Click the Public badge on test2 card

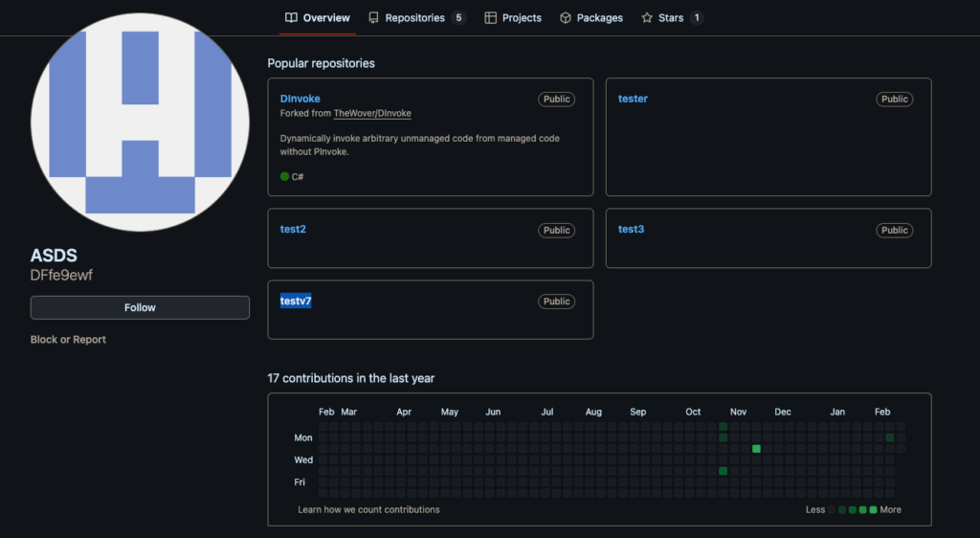coord(556,231)
